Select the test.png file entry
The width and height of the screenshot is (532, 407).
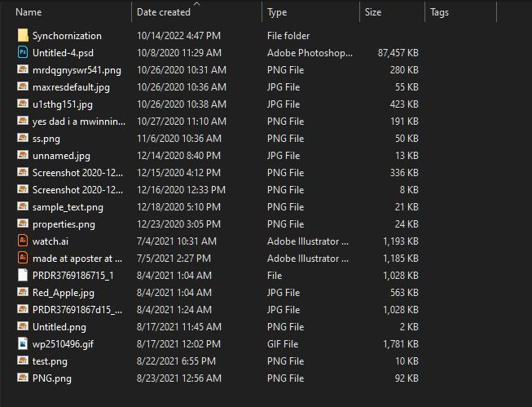click(50, 361)
